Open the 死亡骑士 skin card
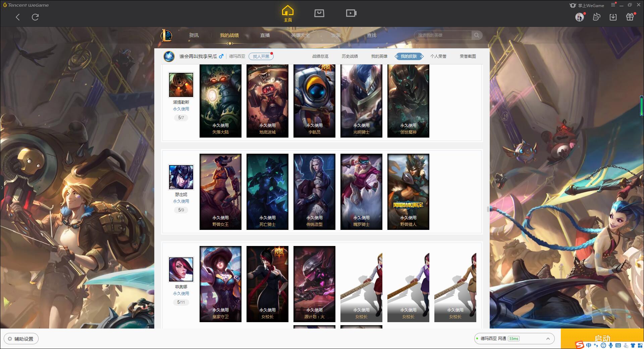The height and width of the screenshot is (349, 644). tap(267, 192)
